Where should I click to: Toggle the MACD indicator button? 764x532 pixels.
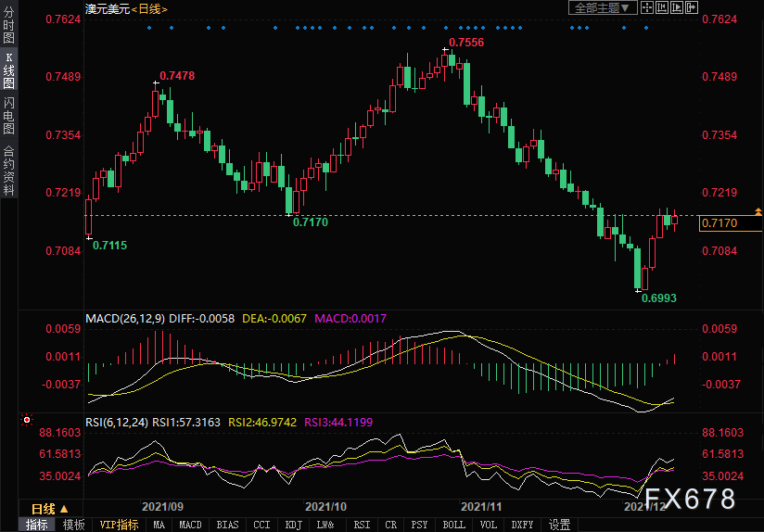coord(190,525)
